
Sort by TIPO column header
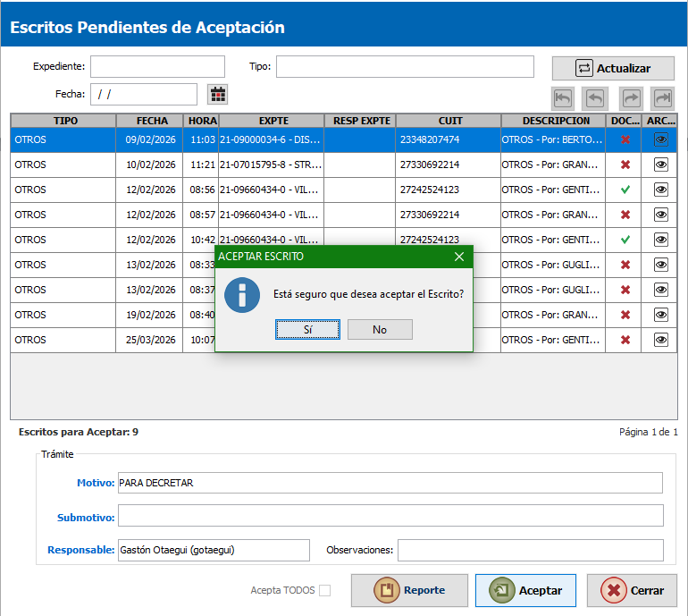(x=63, y=121)
